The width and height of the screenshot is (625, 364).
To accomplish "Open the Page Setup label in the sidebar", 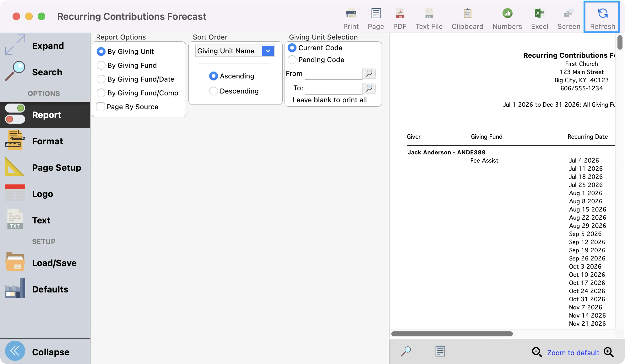I will pyautogui.click(x=57, y=168).
